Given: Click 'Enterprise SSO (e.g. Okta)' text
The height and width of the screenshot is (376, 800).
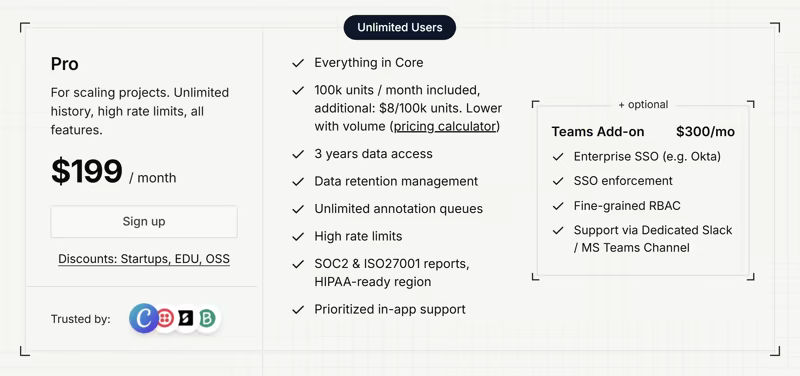Looking at the screenshot, I should click(647, 156).
